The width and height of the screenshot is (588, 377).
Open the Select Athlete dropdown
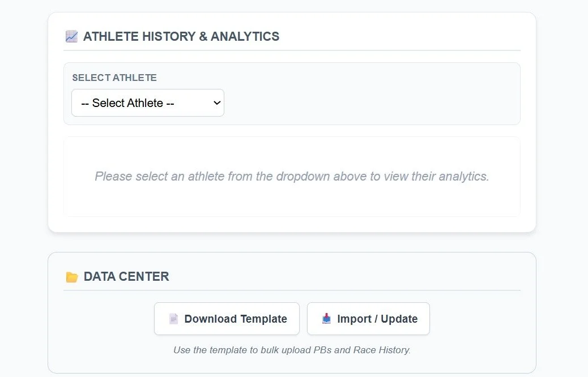click(x=148, y=103)
